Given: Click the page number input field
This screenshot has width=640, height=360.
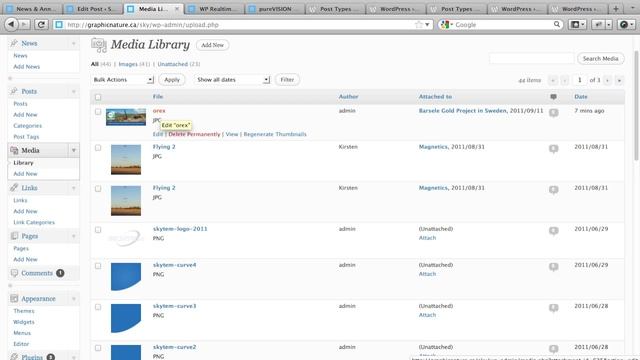Looking at the screenshot, I should tap(579, 80).
